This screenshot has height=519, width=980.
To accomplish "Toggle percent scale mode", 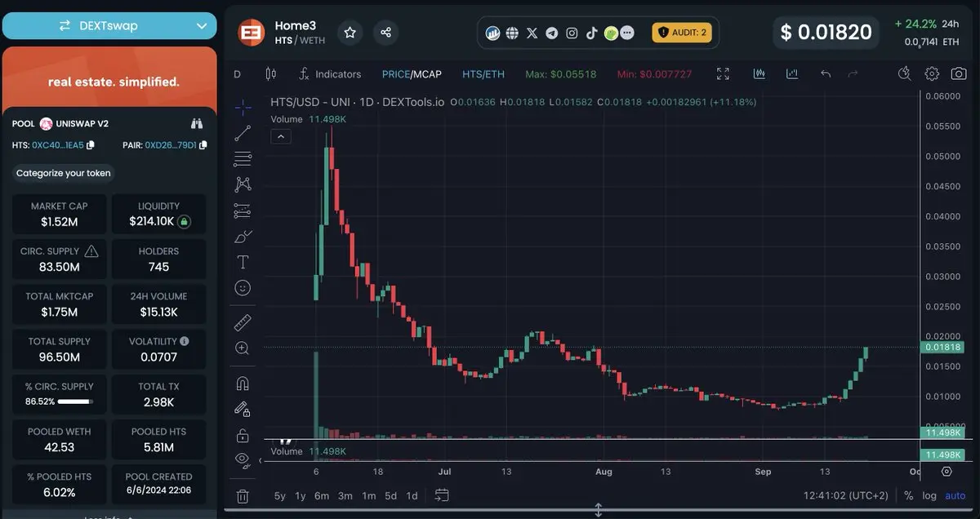I will (x=908, y=495).
